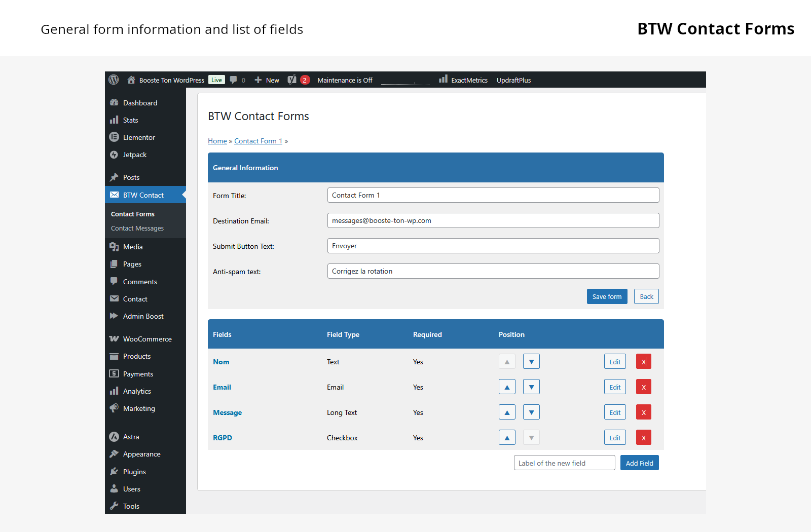The image size is (811, 532).
Task: Open the WooCommerce menu in sidebar
Action: pos(147,339)
